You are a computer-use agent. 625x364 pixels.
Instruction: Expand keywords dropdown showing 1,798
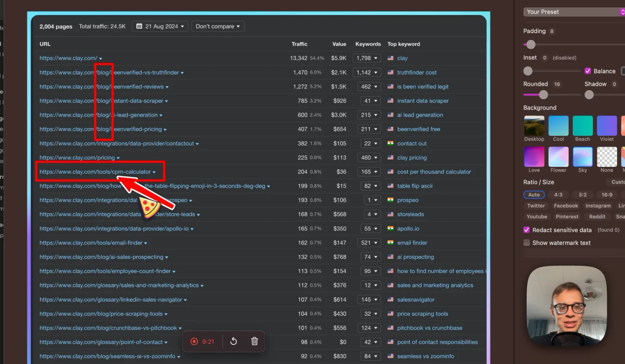pos(367,58)
